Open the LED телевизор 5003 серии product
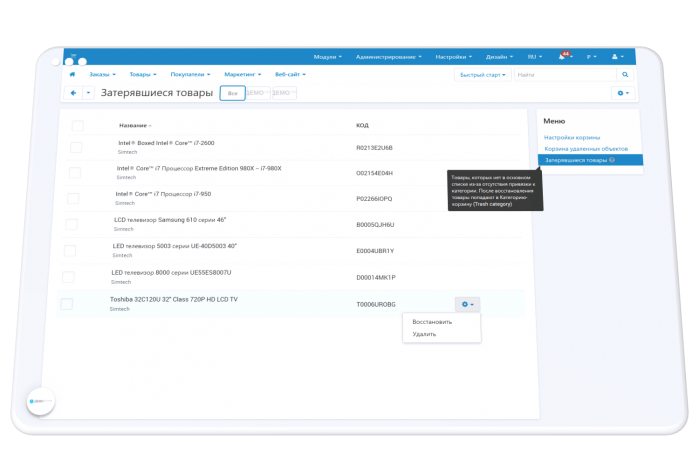 tap(175, 246)
